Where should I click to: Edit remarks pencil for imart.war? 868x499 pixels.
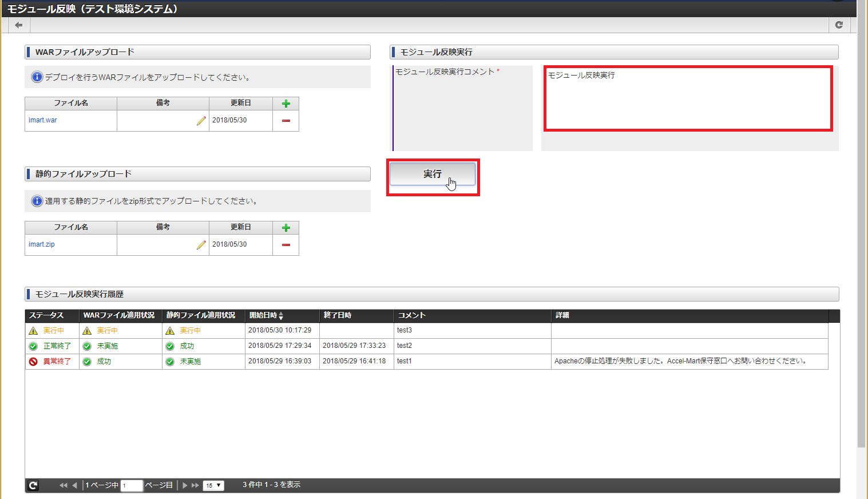point(201,121)
